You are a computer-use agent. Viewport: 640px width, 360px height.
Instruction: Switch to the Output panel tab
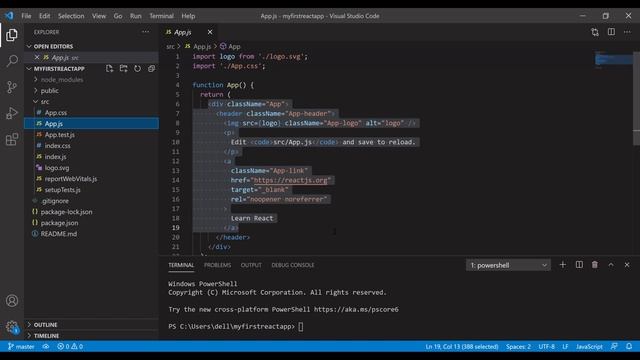[x=251, y=265]
